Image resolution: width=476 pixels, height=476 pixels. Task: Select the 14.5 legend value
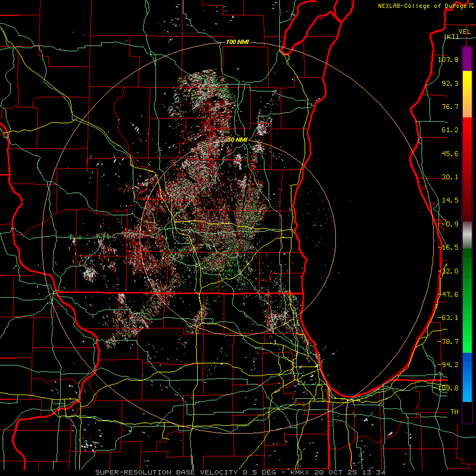coord(450,200)
